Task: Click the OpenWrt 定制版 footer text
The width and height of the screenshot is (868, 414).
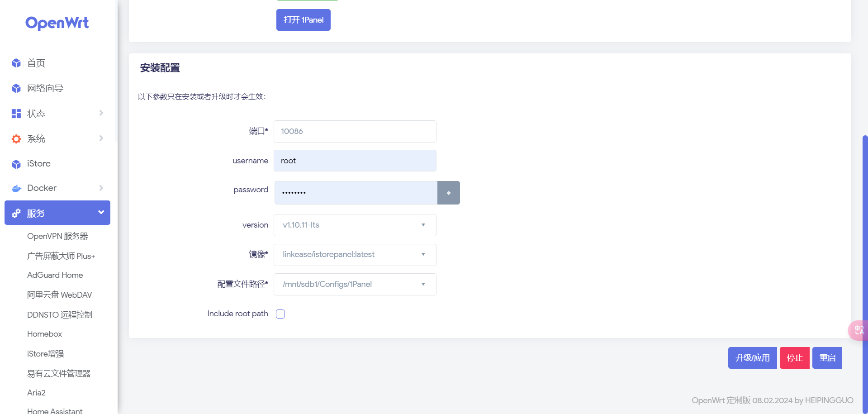Action: pos(772,400)
